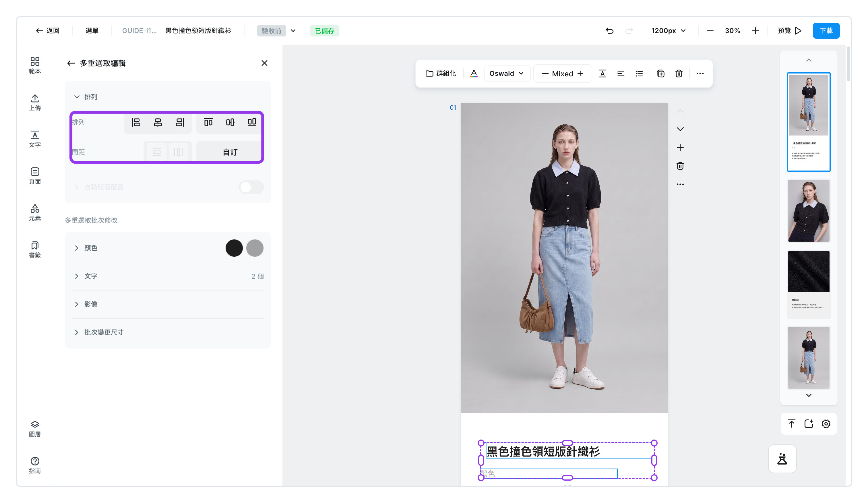This screenshot has width=868, height=503.
Task: Duplicate selection with floating toolbar copy icon
Action: point(660,73)
